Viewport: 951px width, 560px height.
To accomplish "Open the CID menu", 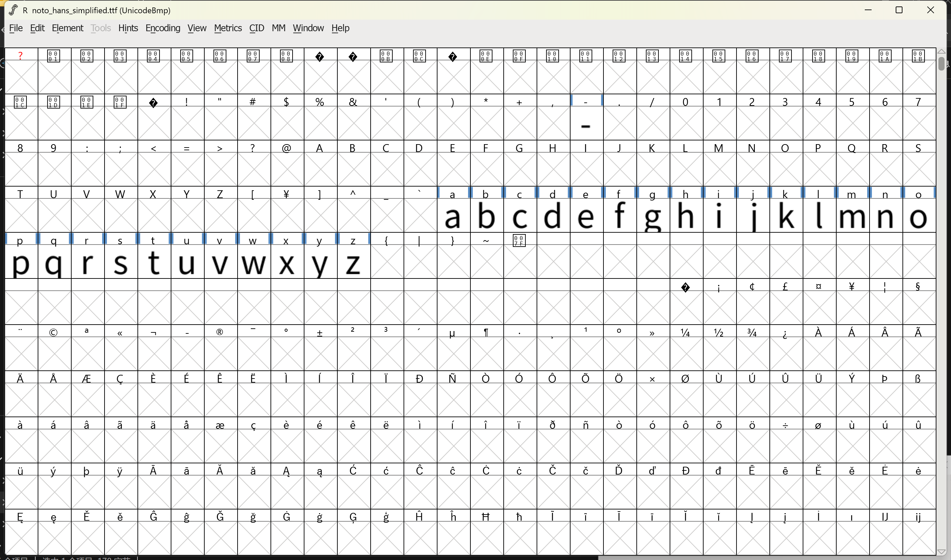I will coord(256,28).
